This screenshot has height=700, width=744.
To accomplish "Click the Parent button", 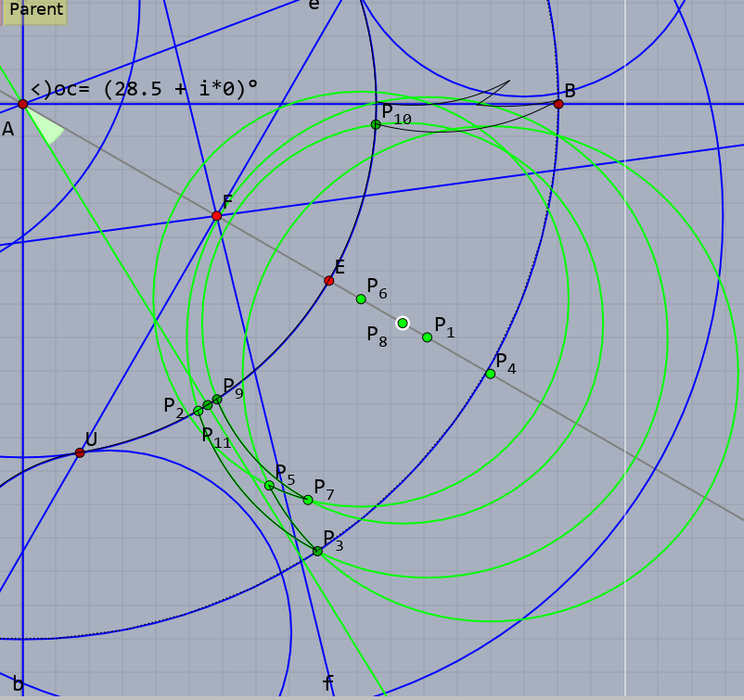I will pyautogui.click(x=34, y=10).
